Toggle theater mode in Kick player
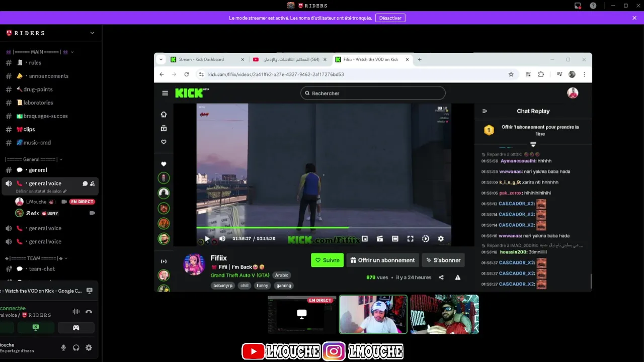644x362 pixels. click(395, 239)
